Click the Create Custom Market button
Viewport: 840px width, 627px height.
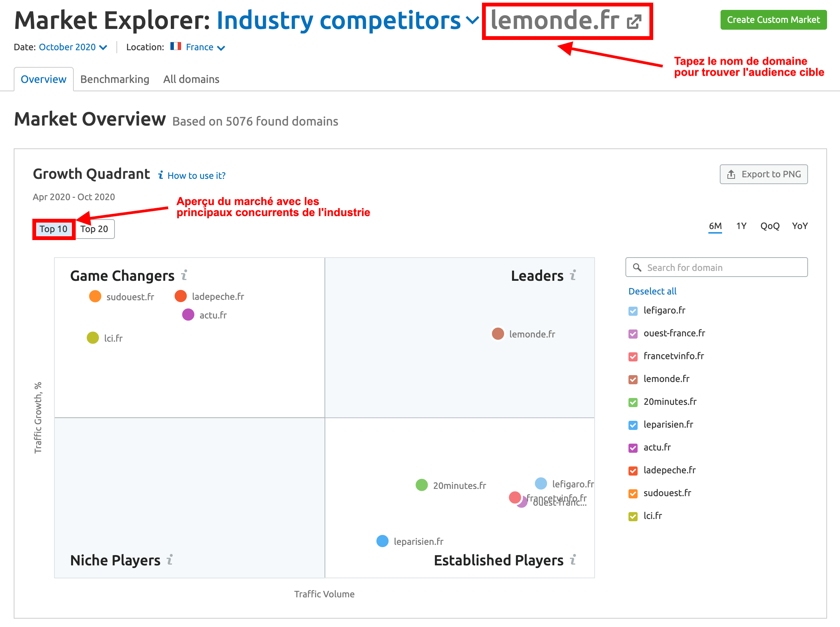pyautogui.click(x=773, y=20)
